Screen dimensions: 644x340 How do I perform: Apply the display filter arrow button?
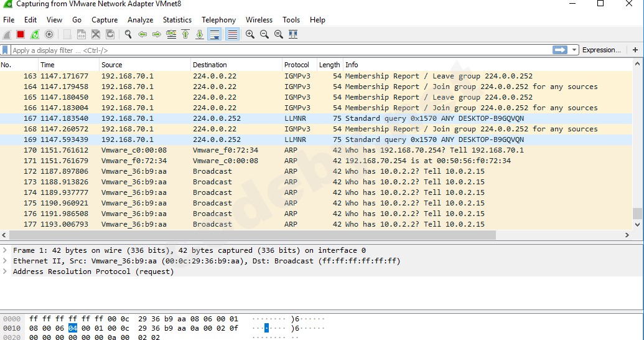[x=560, y=50]
